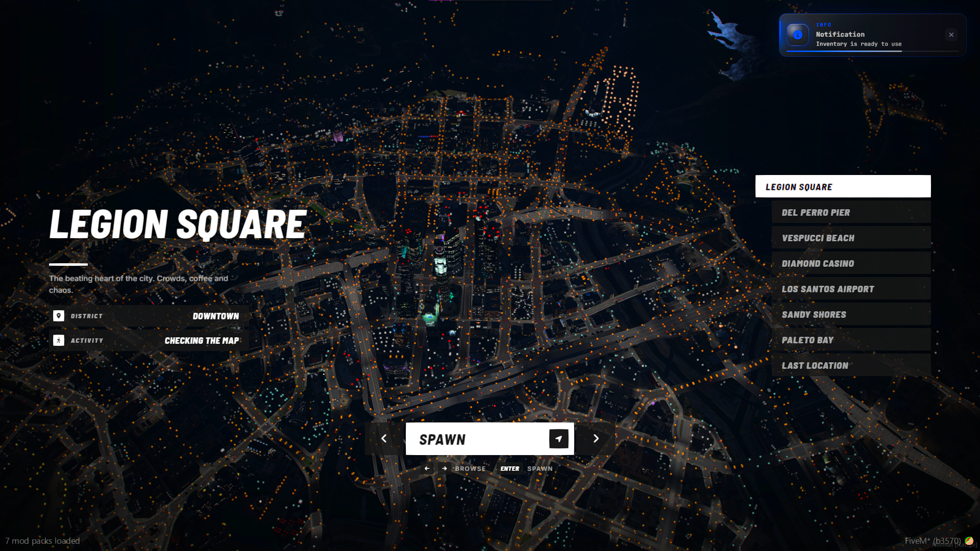Click the ENTER key hint

click(509, 468)
